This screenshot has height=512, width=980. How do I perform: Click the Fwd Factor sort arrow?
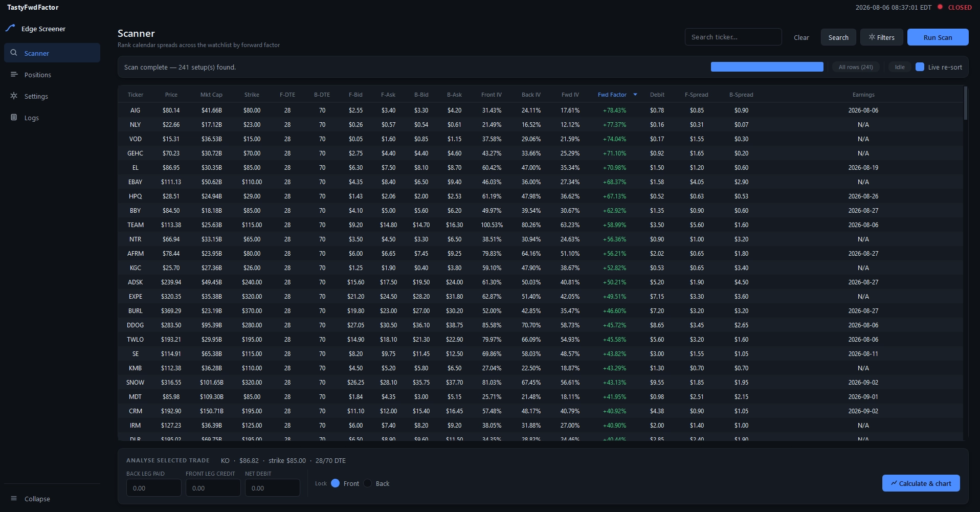coord(635,95)
